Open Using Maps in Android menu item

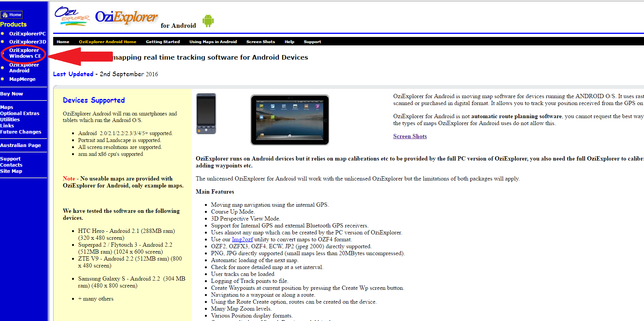[x=213, y=42]
